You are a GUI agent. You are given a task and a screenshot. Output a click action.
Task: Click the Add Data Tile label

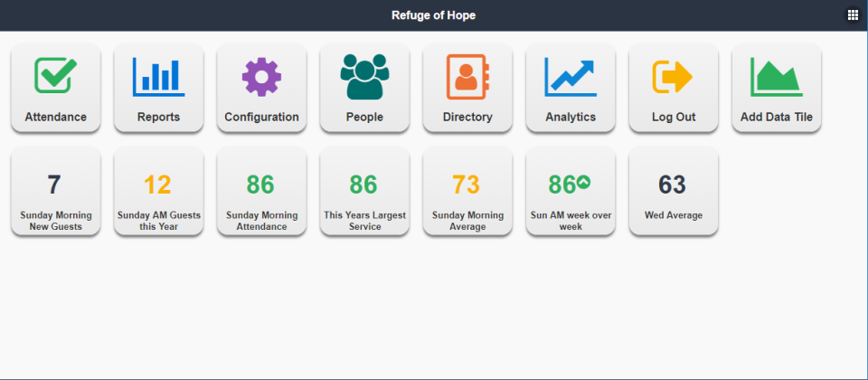(x=777, y=117)
